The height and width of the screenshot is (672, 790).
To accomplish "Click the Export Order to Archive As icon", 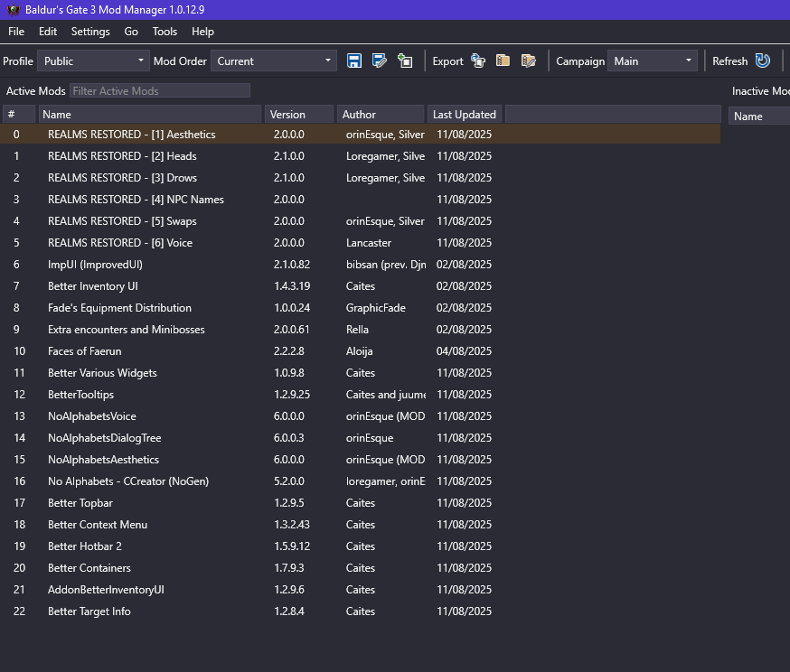I will coord(528,61).
